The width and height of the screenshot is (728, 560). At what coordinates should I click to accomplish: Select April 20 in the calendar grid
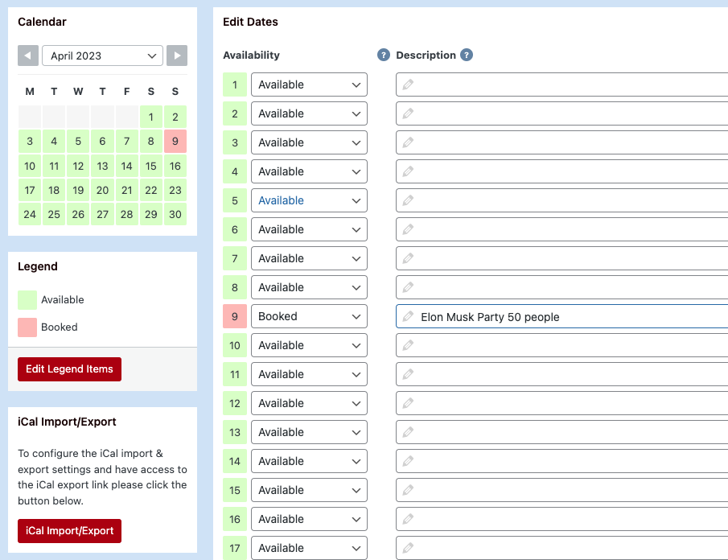[103, 190]
